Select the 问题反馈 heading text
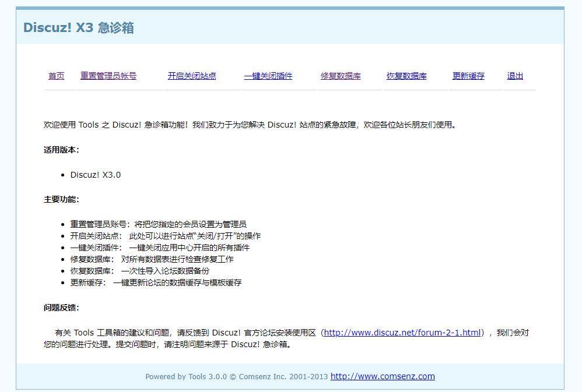Image resolution: width=582 pixels, height=392 pixels. pyautogui.click(x=61, y=308)
